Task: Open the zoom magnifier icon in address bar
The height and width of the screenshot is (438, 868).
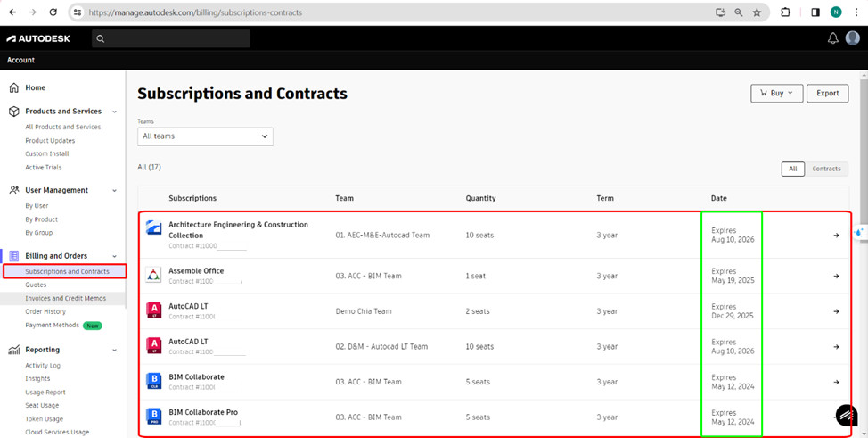Action: pyautogui.click(x=739, y=12)
